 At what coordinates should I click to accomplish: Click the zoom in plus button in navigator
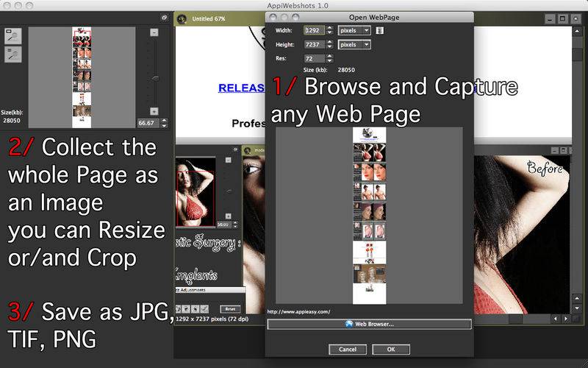(154, 110)
